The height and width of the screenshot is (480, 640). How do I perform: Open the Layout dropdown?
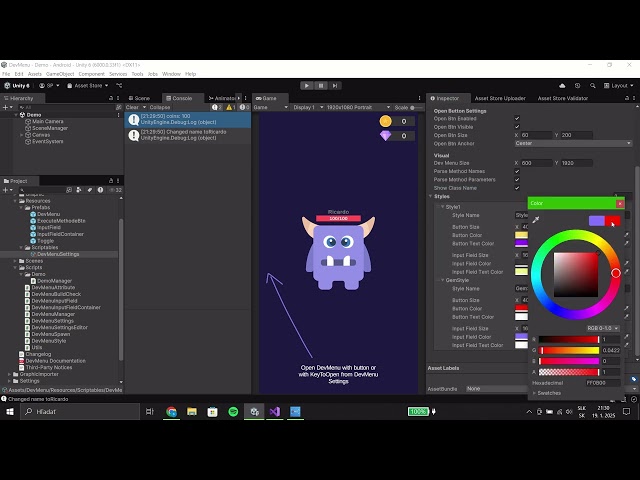tap(619, 86)
